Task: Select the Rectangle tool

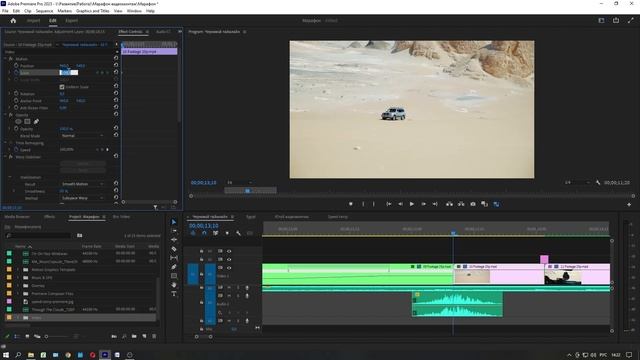Action: tap(174, 276)
